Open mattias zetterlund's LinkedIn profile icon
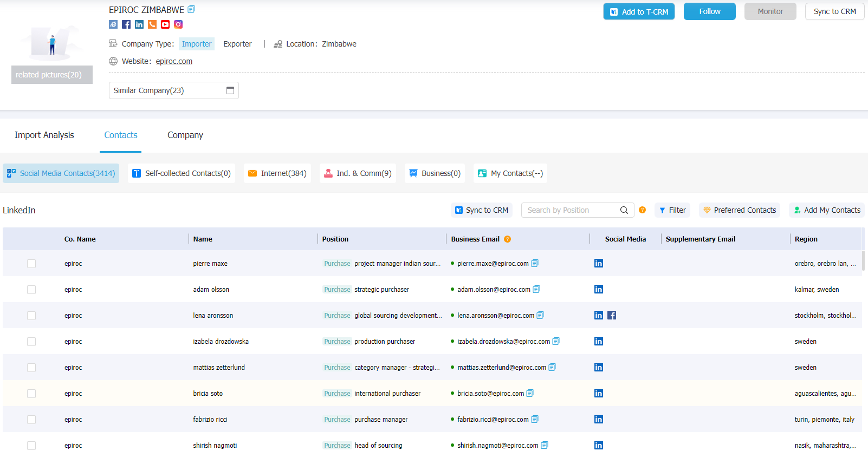The image size is (868, 457). [599, 367]
